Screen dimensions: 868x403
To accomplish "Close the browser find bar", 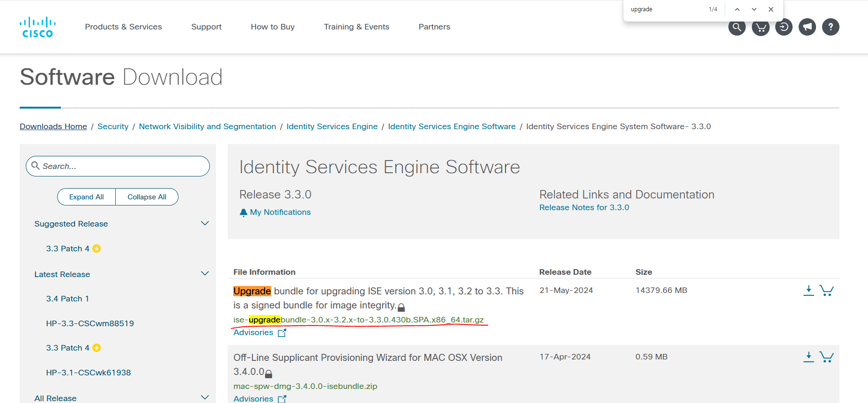I will 771,9.
